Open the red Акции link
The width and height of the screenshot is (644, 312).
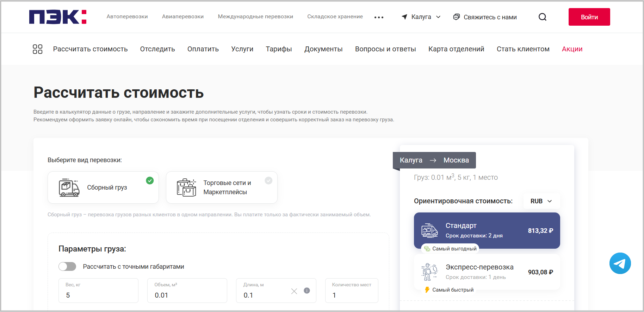[572, 49]
